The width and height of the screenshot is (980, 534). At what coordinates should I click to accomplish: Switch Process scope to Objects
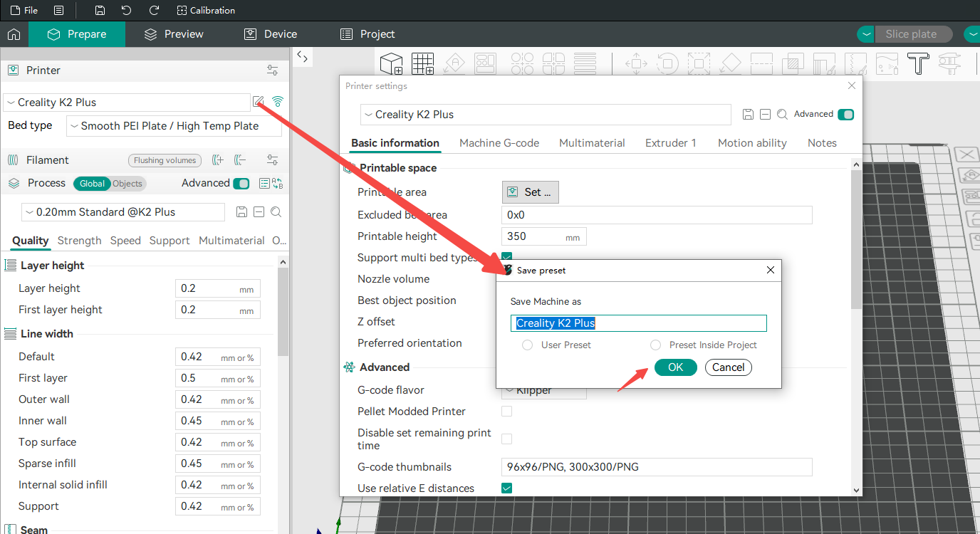tap(127, 184)
